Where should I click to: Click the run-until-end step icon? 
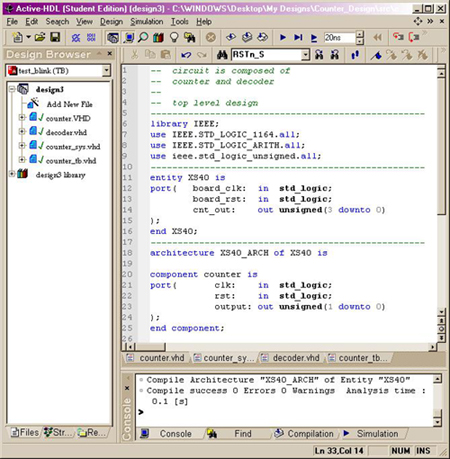[298, 37]
